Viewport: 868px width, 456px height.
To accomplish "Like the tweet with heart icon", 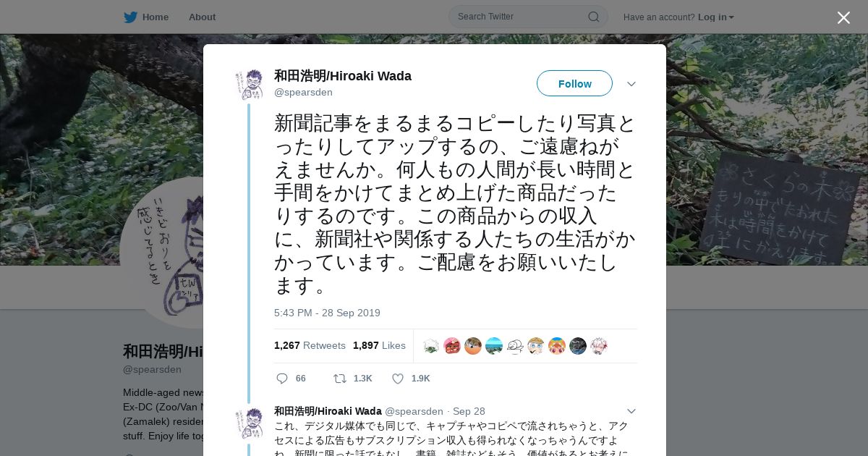I will pos(397,379).
